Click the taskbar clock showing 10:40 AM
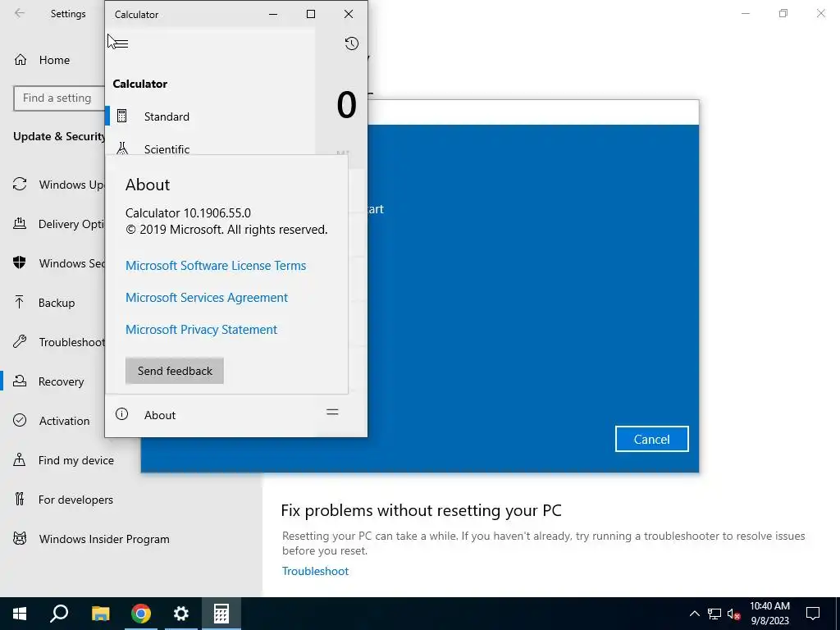This screenshot has width=840, height=630. [769, 614]
